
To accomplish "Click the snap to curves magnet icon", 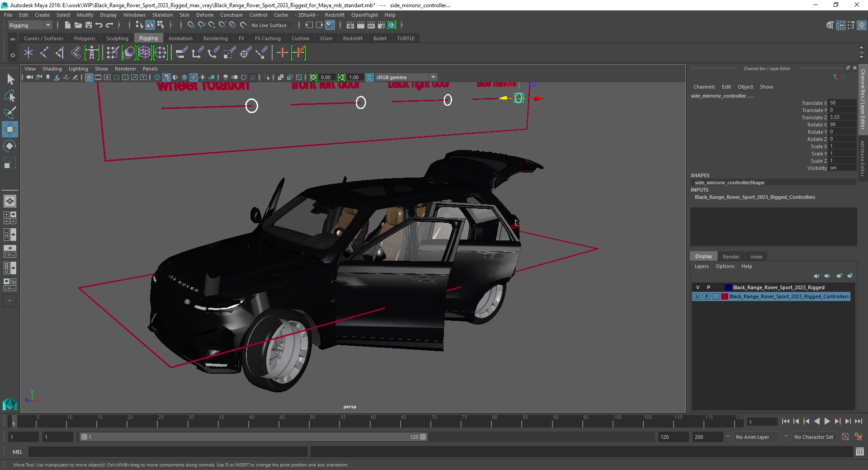I will coord(202,25).
